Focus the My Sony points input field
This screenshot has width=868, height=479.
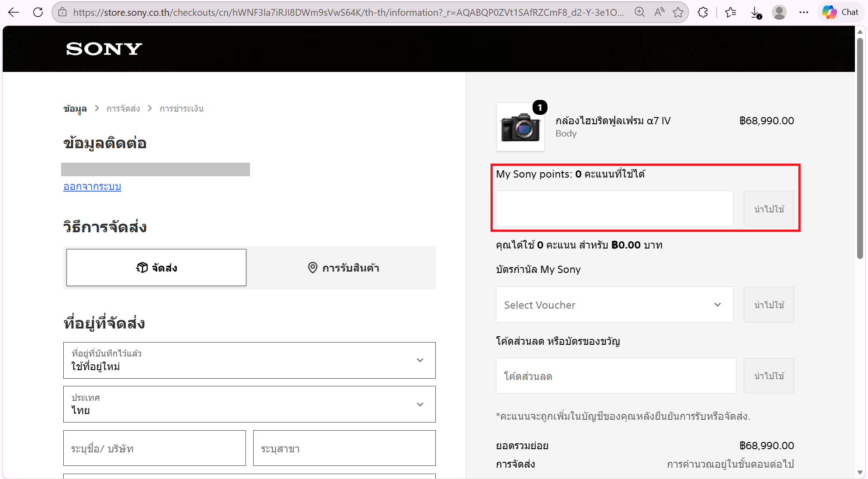[x=614, y=209]
